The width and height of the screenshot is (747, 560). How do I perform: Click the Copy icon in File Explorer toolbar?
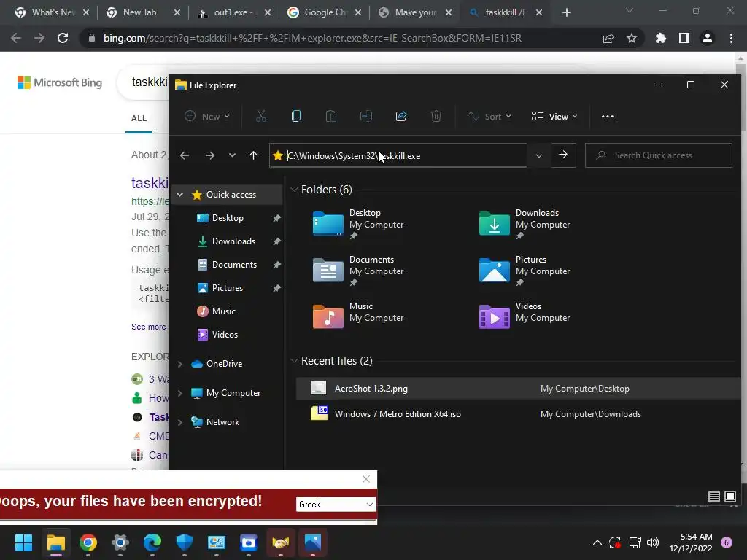[x=296, y=116]
